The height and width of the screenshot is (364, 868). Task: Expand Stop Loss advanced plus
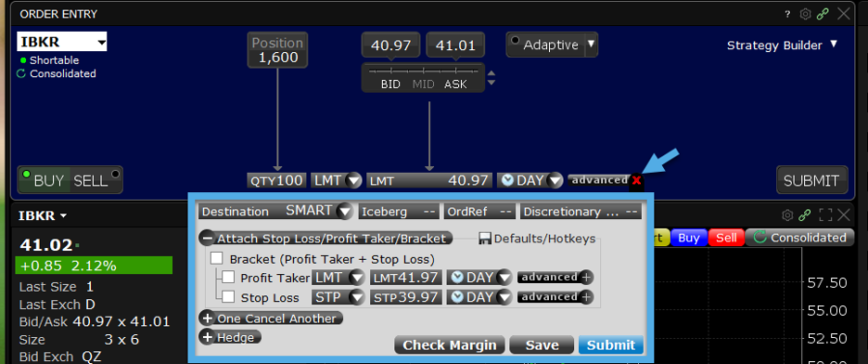586,297
